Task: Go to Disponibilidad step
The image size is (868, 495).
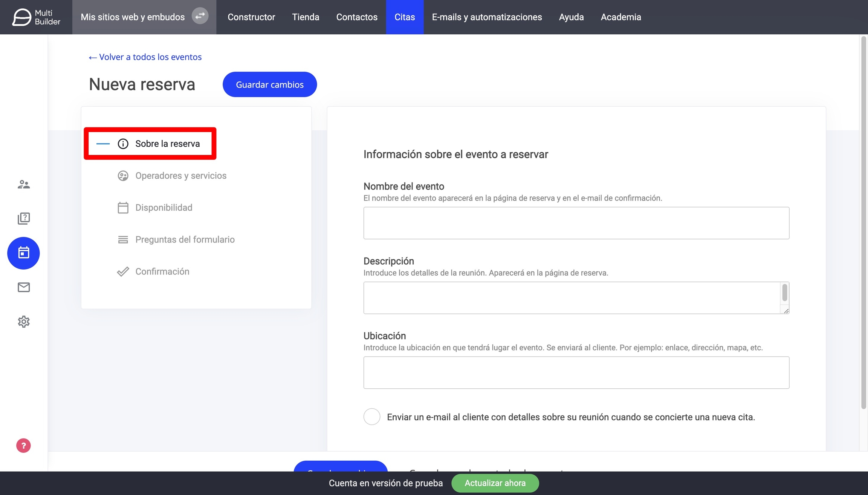Action: tap(164, 208)
